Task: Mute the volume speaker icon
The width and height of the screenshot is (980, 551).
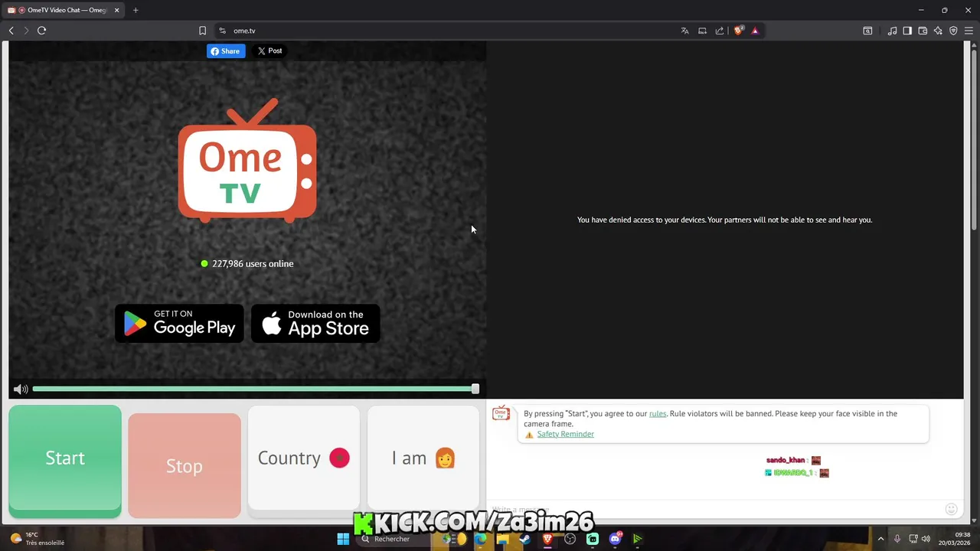Action: pyautogui.click(x=21, y=390)
